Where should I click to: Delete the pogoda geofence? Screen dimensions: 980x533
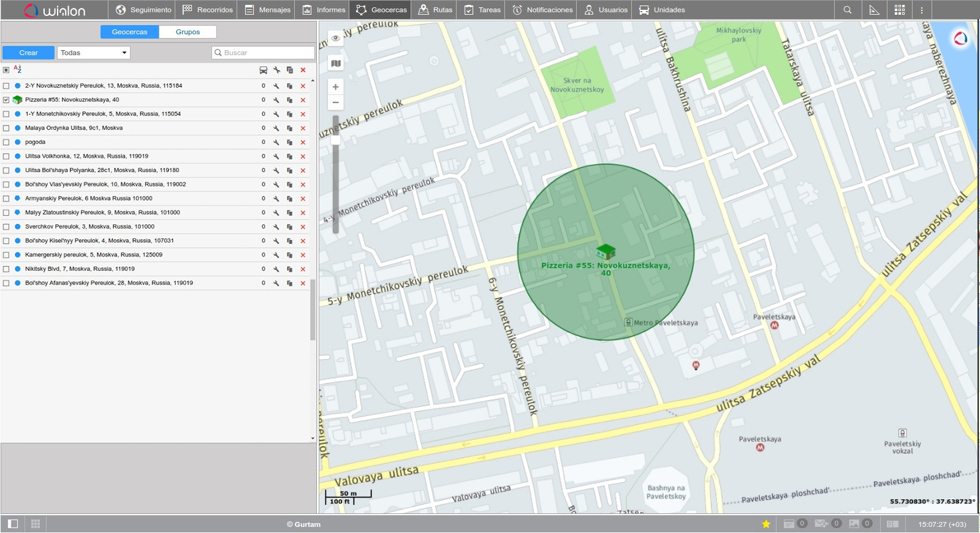(303, 142)
